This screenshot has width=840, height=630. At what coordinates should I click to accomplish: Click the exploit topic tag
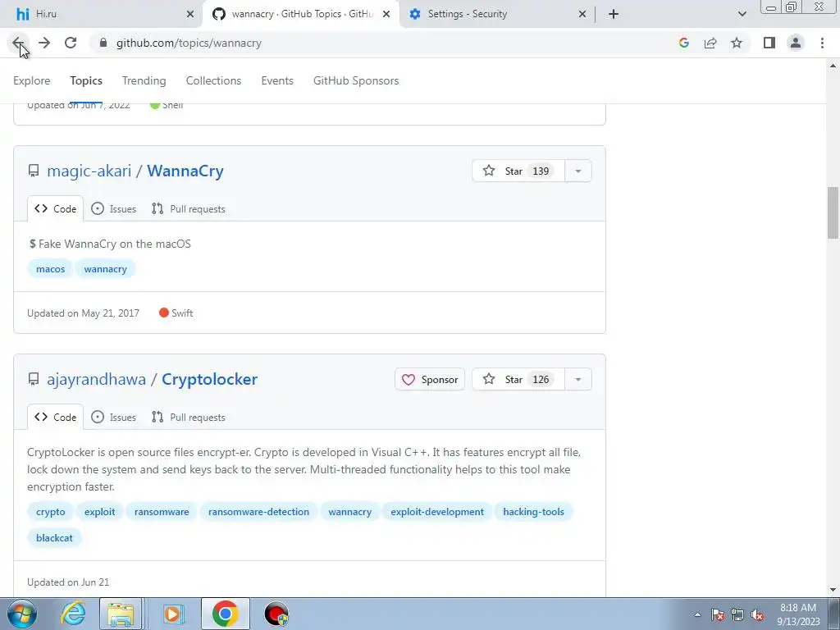99,512
